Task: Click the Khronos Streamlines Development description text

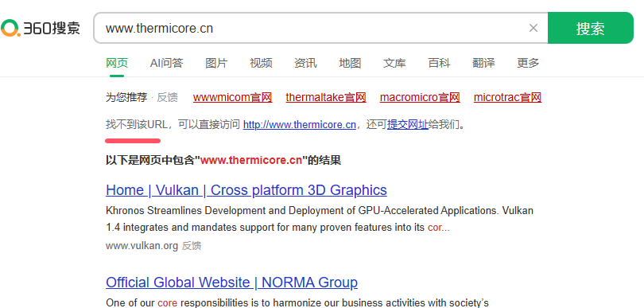Action: 320,219
